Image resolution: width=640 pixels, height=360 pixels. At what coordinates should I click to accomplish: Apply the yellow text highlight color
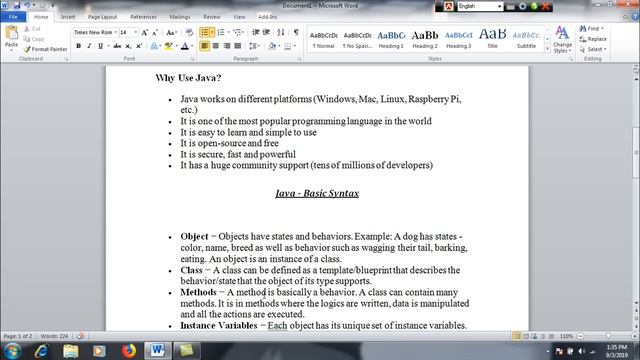(168, 46)
